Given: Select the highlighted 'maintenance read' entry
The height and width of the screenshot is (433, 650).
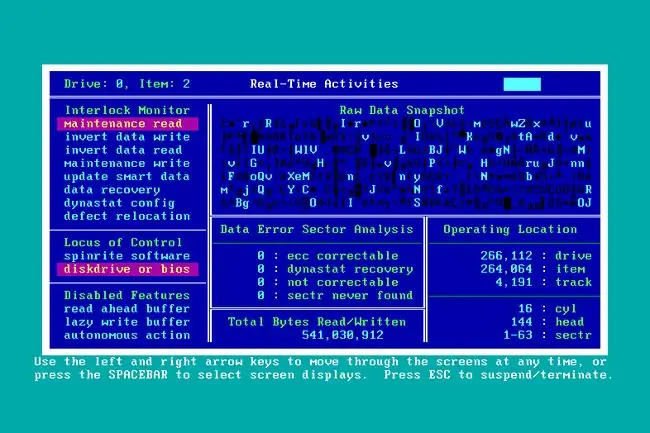Looking at the screenshot, I should click(128, 123).
